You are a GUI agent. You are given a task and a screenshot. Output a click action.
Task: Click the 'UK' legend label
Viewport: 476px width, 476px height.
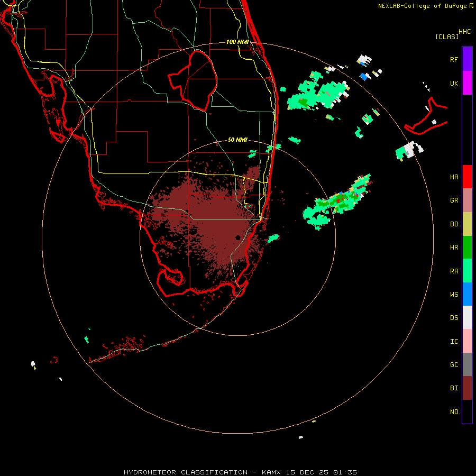454,83
